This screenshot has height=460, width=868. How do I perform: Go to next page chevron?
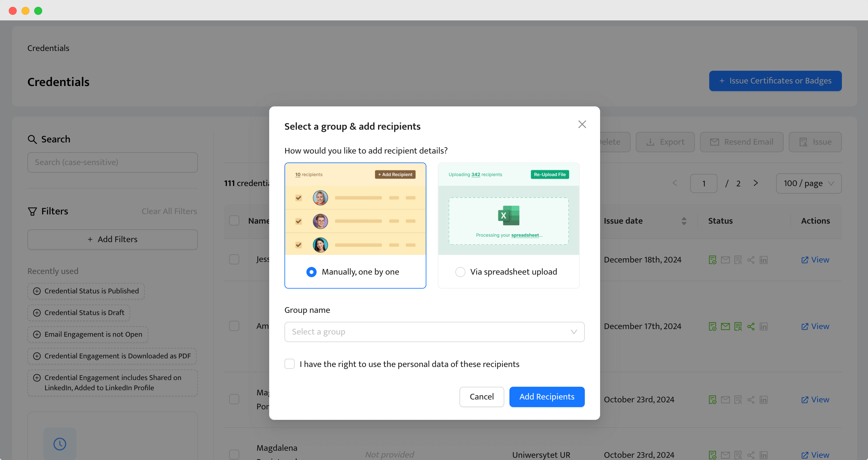tap(755, 183)
